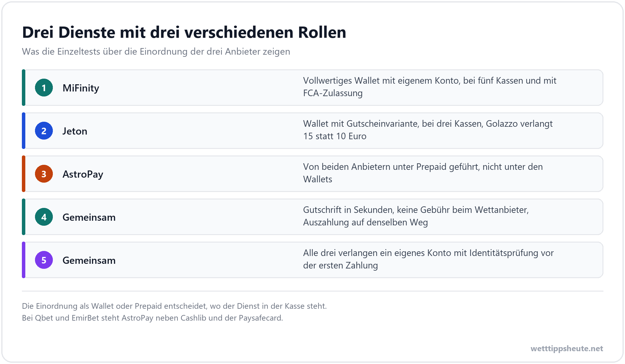Click the purple accent bar of row 5
This screenshot has height=364, width=625.
23,260
